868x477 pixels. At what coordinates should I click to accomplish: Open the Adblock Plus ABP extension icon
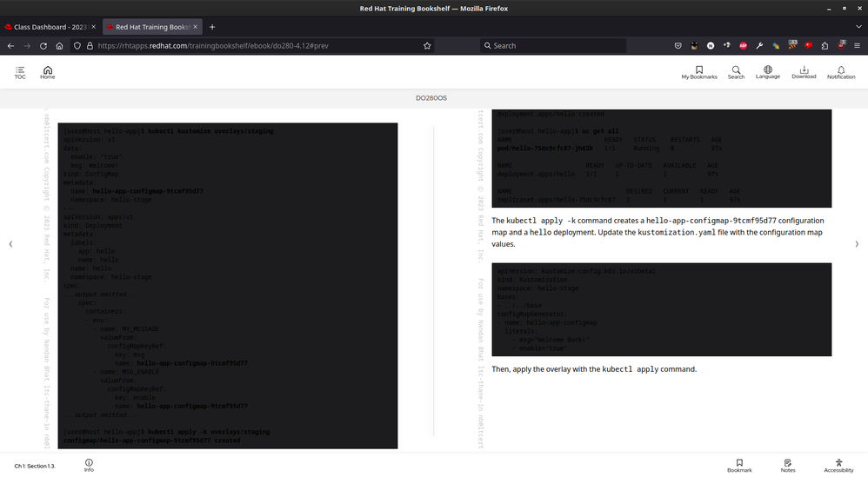744,46
